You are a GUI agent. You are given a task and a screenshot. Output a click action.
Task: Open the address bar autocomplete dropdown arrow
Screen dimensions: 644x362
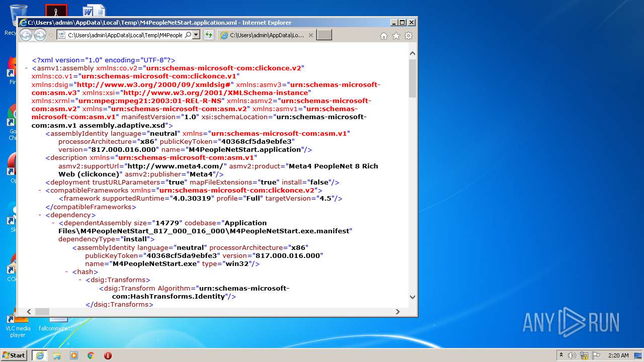pyautogui.click(x=196, y=35)
